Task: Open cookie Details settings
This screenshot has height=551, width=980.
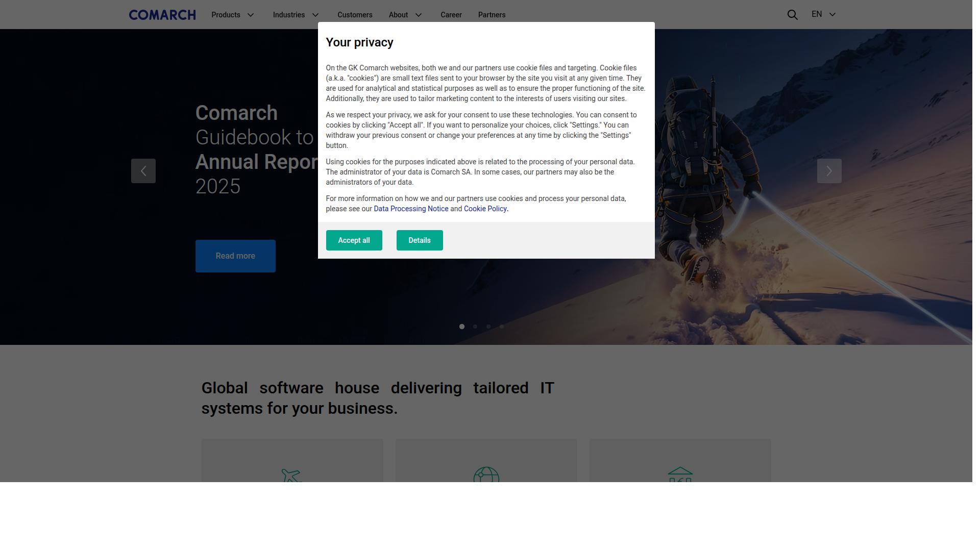Action: point(420,240)
